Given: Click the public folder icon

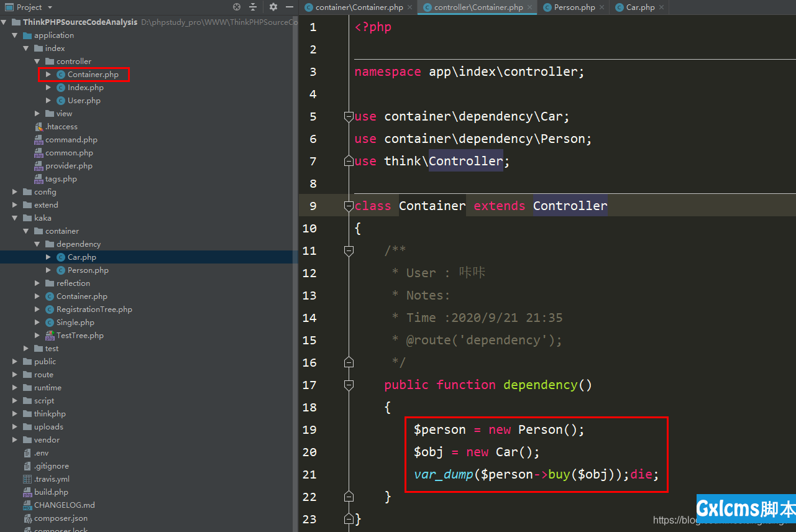Looking at the screenshot, I should point(27,362).
